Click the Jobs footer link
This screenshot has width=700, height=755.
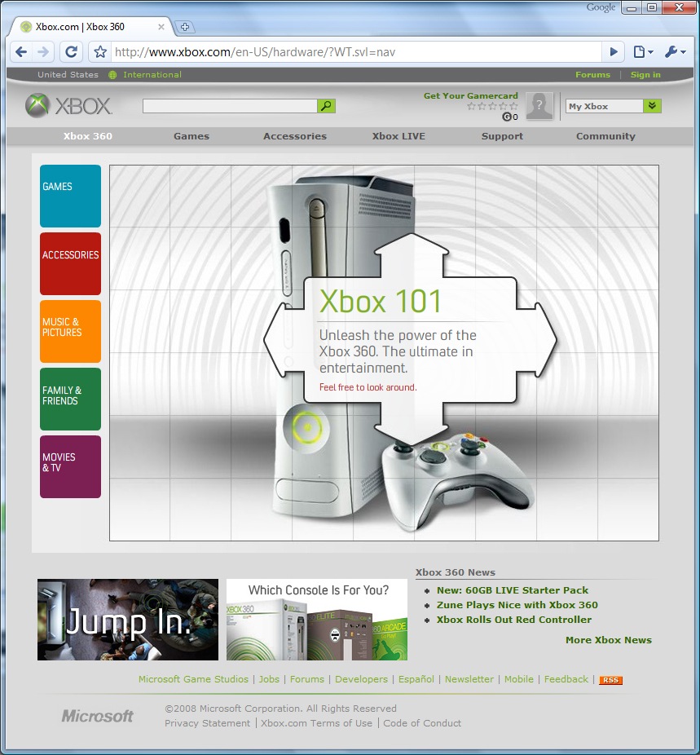tap(269, 679)
